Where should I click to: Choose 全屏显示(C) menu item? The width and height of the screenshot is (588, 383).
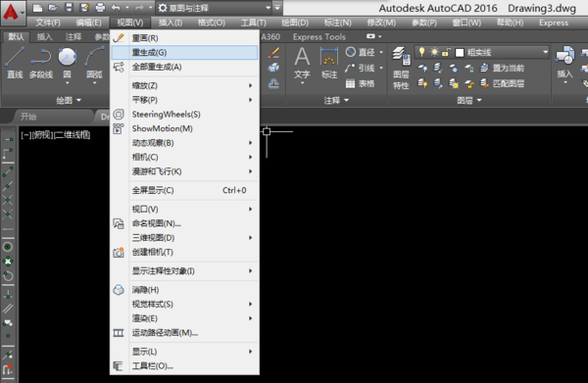184,190
